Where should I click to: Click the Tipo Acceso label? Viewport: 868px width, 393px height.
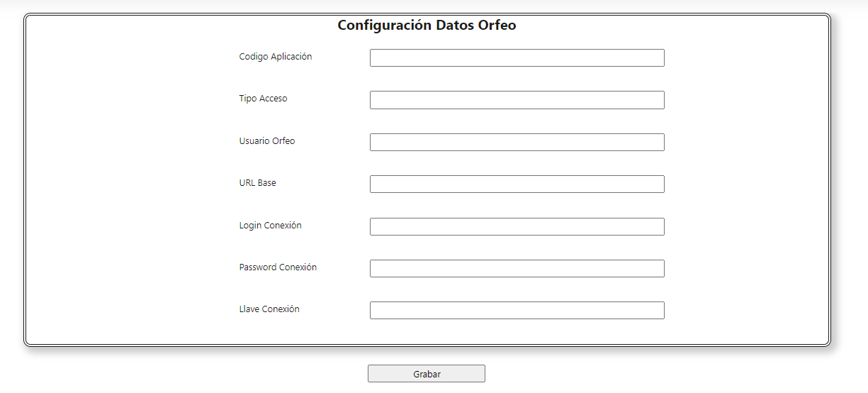[263, 99]
